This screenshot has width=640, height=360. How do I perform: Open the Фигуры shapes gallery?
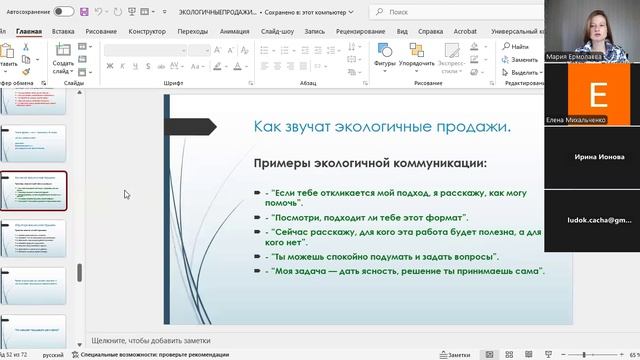pyautogui.click(x=384, y=58)
